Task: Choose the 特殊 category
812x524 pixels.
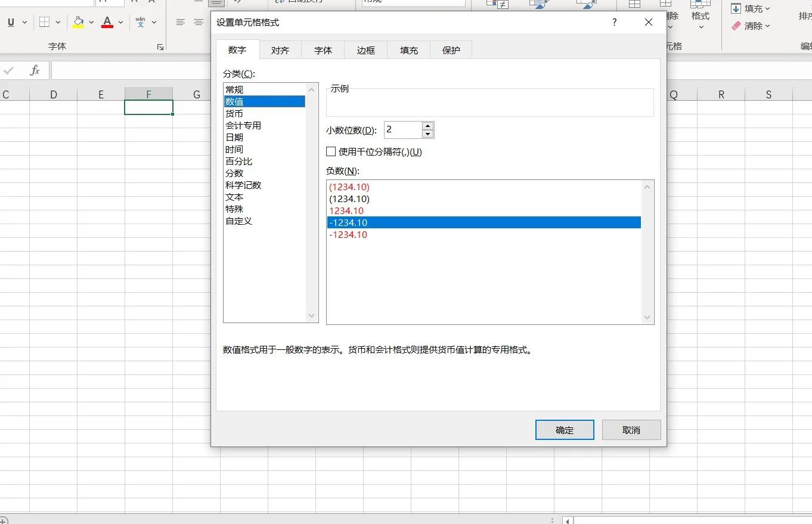Action: coord(265,209)
